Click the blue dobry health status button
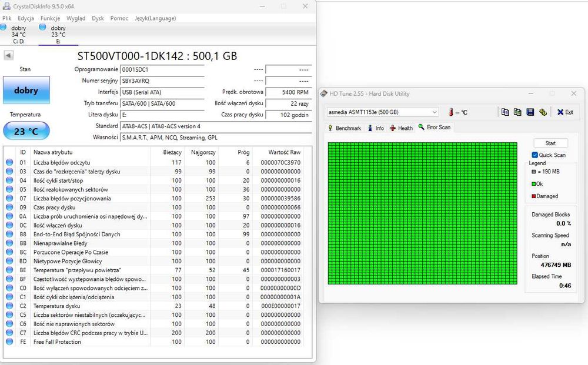The width and height of the screenshot is (588, 365). point(26,91)
